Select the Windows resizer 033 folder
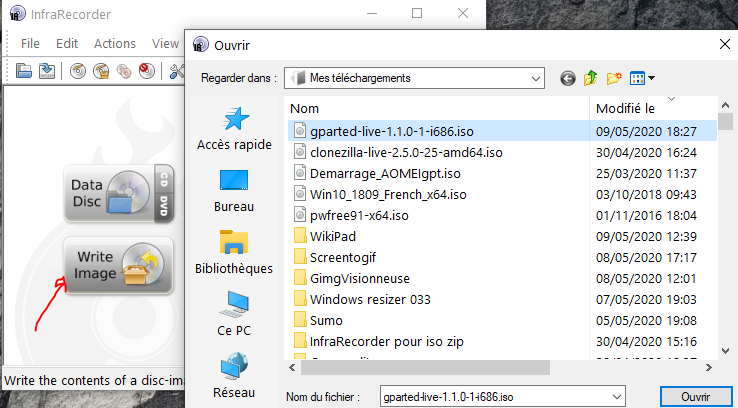This screenshot has width=738, height=408. (370, 299)
